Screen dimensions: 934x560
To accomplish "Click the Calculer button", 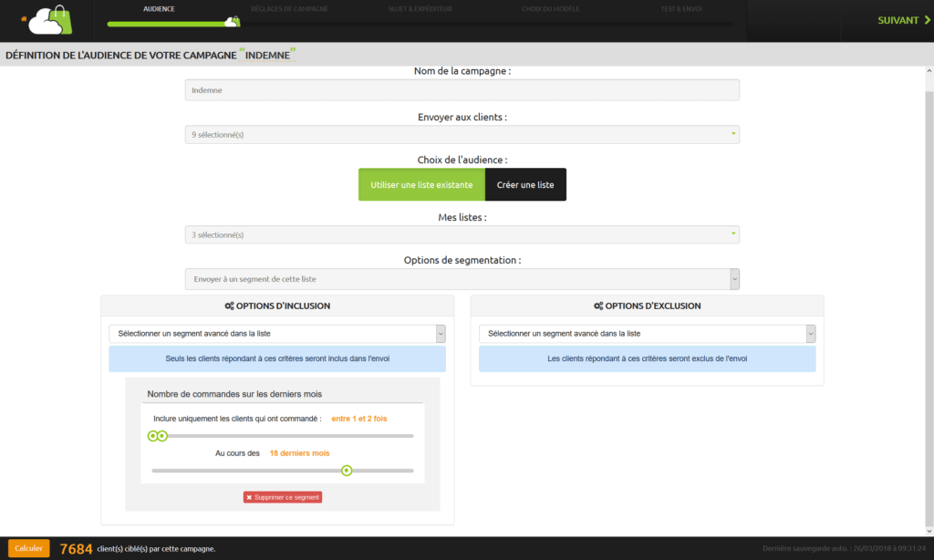I will [x=28, y=548].
